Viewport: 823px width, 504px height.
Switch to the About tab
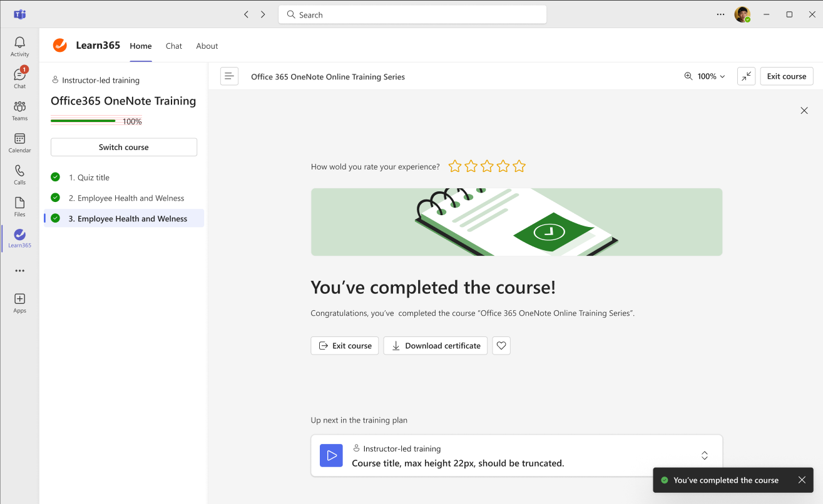[x=207, y=46]
